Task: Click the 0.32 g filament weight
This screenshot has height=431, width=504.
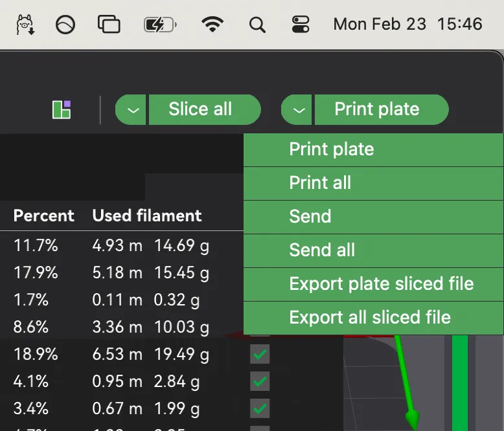Action: coord(177,300)
